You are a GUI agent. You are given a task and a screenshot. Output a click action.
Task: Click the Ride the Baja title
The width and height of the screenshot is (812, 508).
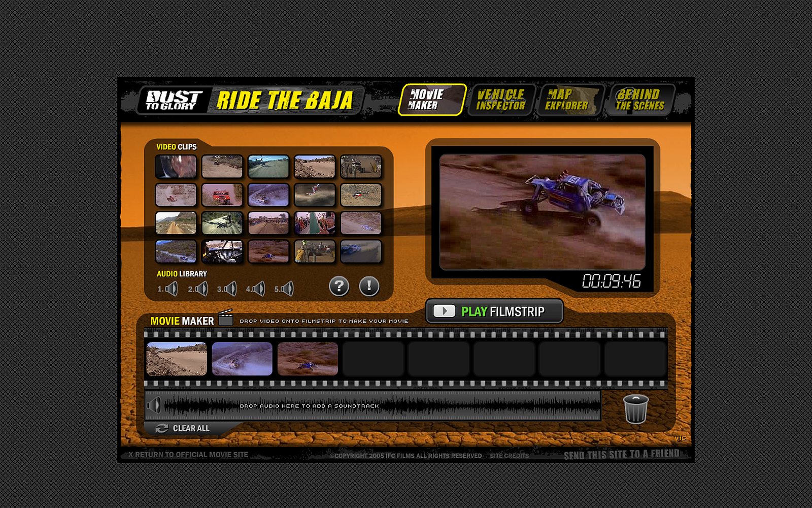pyautogui.click(x=285, y=100)
